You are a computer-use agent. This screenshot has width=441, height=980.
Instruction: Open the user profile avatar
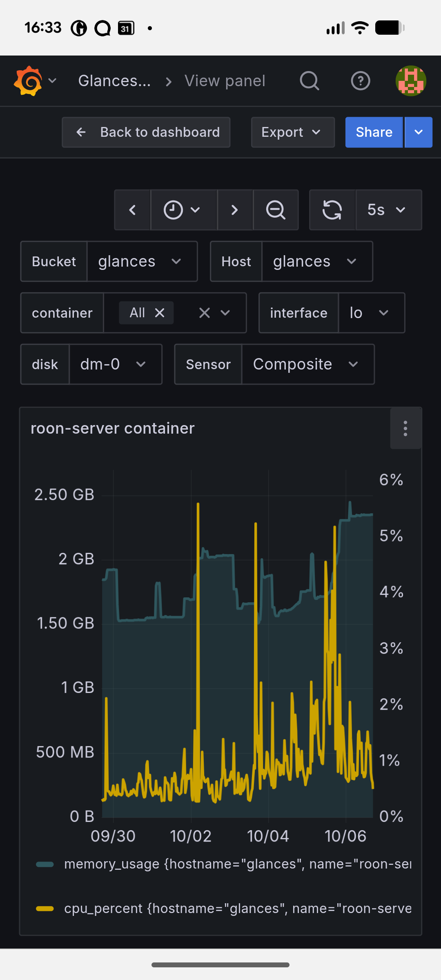[411, 81]
